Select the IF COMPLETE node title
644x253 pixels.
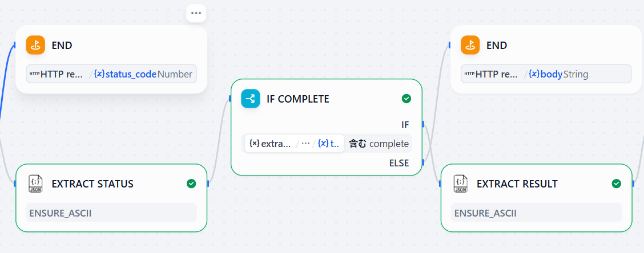point(297,99)
